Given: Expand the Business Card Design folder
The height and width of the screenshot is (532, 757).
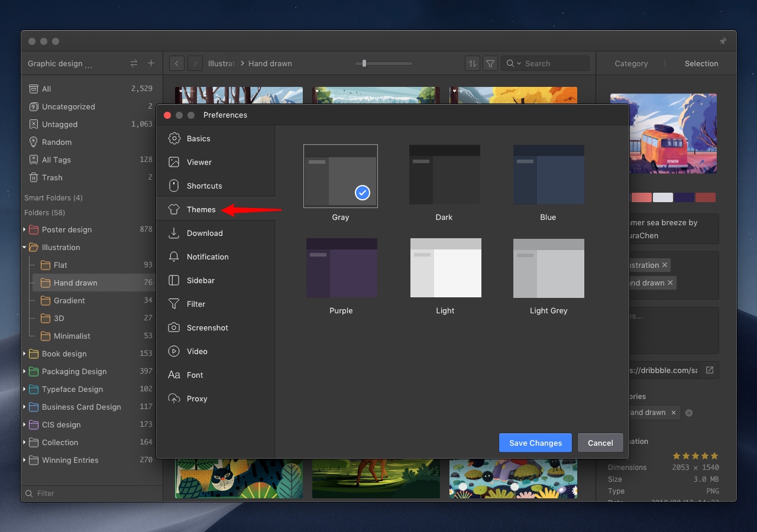Looking at the screenshot, I should [25, 407].
